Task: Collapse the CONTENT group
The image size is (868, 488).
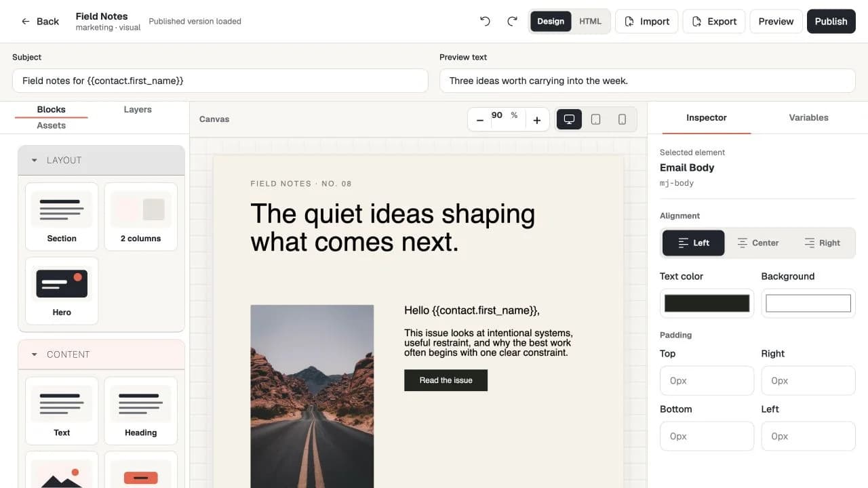Action: (x=101, y=354)
